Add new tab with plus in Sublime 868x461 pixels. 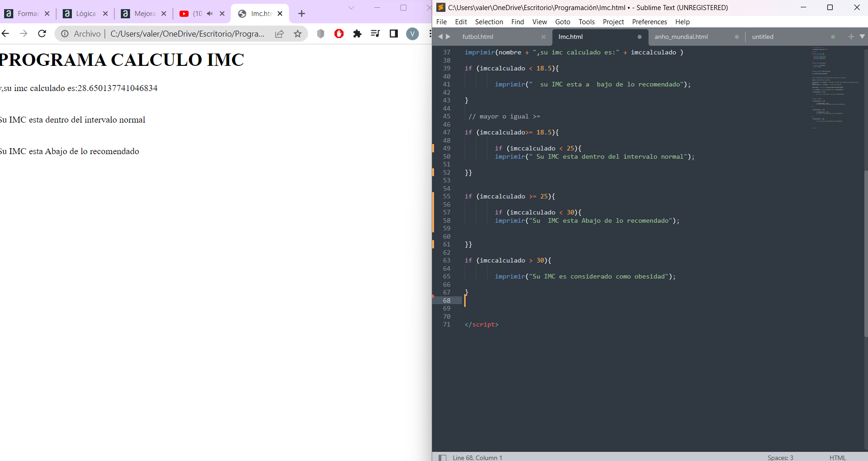[x=851, y=37]
